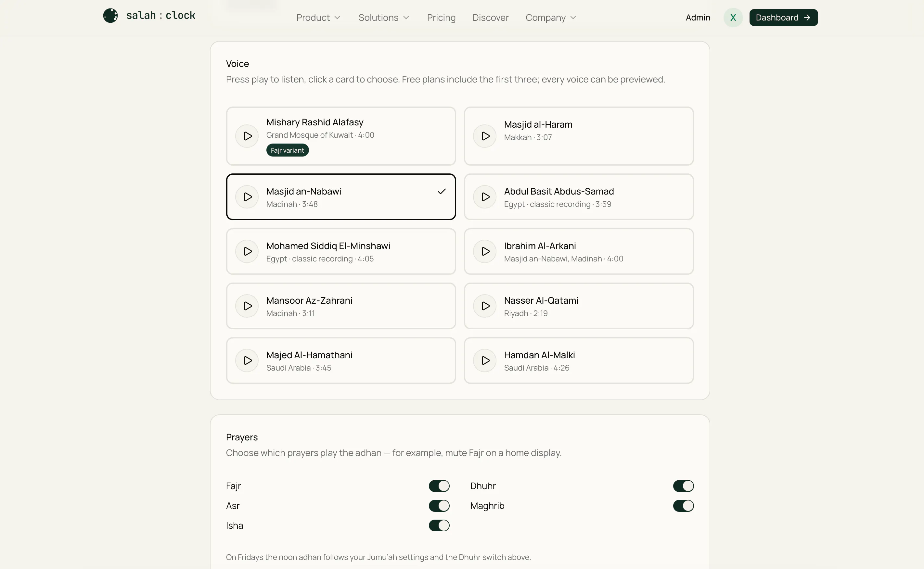Click the Isha prayer label
This screenshot has width=924, height=569.
[x=234, y=525]
